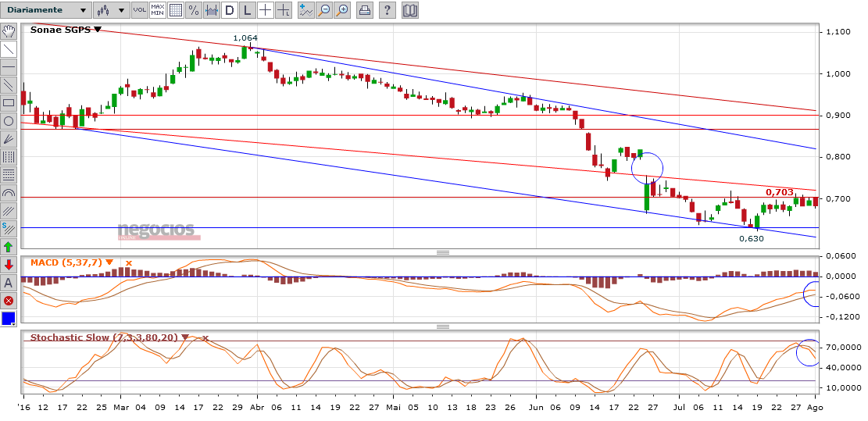Select the hand pan tool
Screen dimensions: 868x421
coord(9,31)
